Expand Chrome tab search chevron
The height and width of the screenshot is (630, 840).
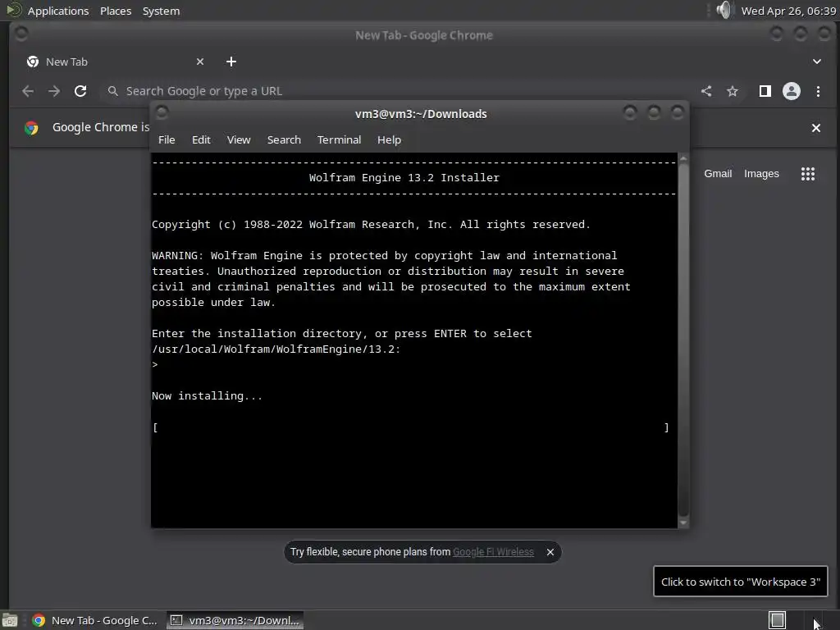(816, 62)
